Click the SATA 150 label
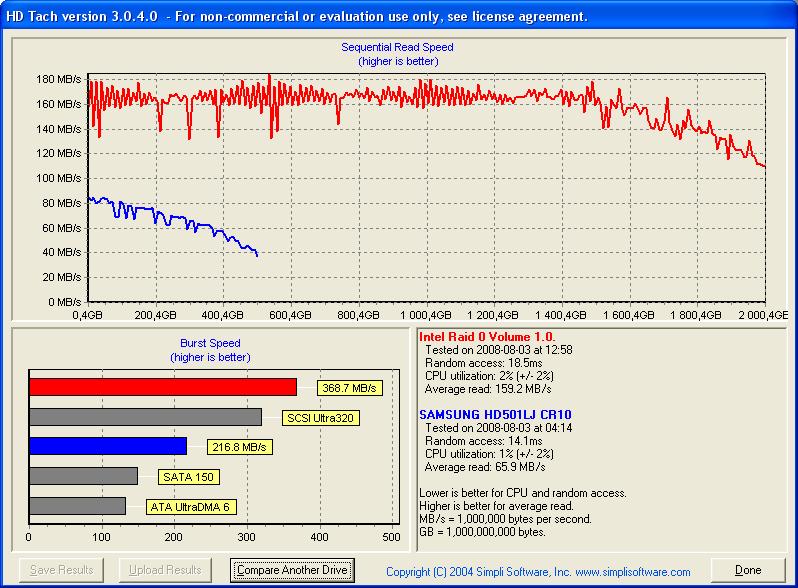The width and height of the screenshot is (798, 588). [188, 477]
